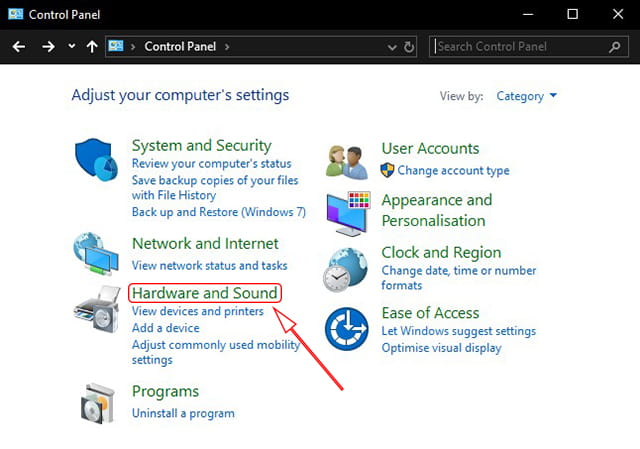This screenshot has width=640, height=449.
Task: Select the User Accounts people icon
Action: pos(347,162)
